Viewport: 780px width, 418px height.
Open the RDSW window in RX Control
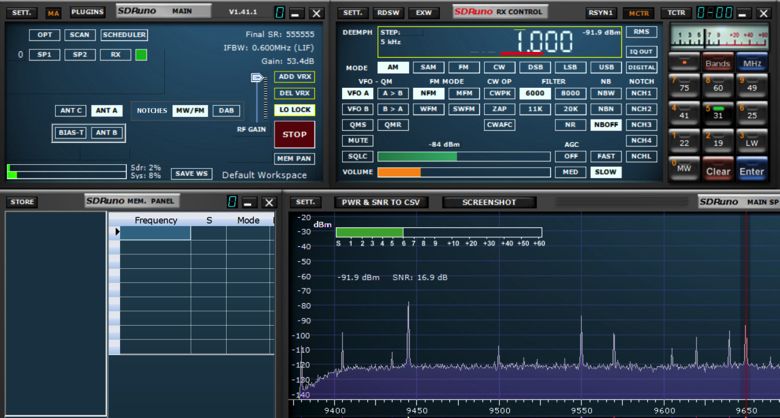(x=388, y=13)
